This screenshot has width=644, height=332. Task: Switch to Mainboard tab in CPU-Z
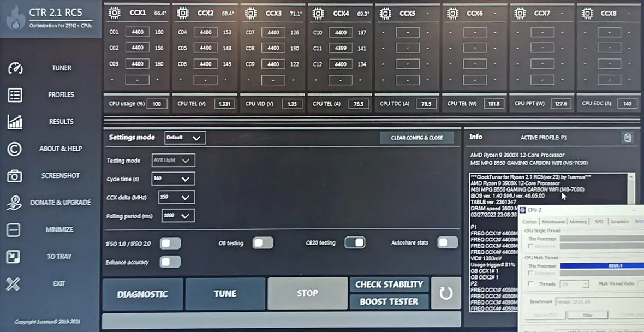[553, 222]
